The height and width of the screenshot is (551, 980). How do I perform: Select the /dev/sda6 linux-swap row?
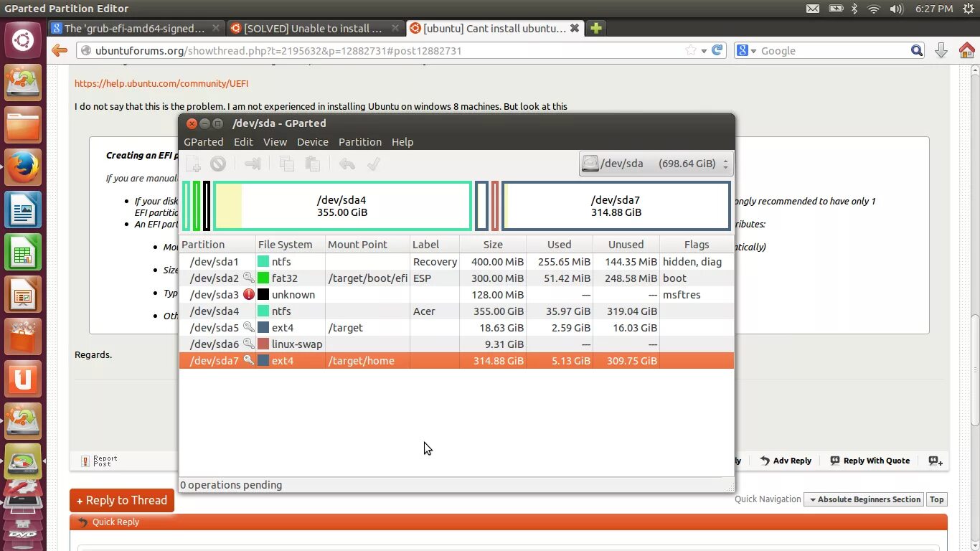point(456,344)
